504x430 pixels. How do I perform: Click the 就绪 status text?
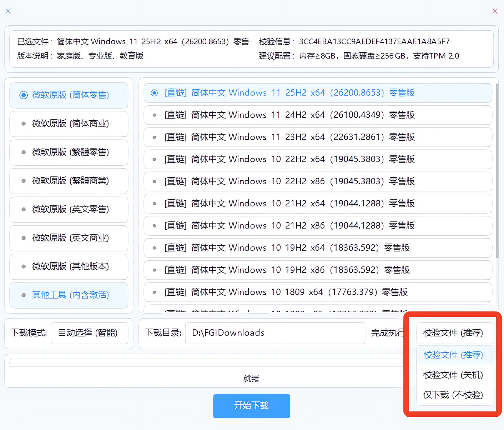251,379
